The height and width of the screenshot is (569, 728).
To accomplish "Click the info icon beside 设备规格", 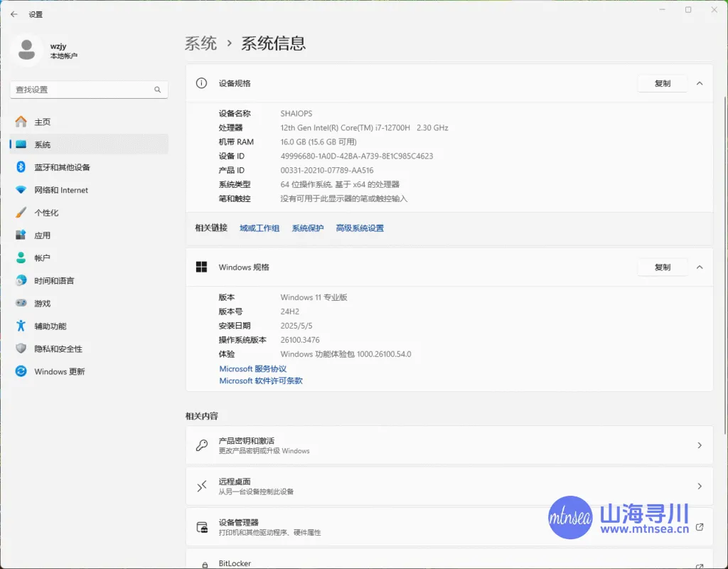I will [201, 83].
